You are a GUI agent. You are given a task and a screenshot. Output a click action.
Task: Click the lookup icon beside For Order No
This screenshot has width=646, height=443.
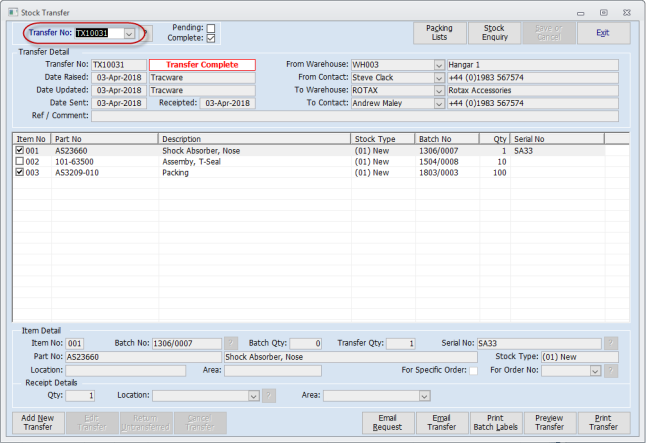611,370
